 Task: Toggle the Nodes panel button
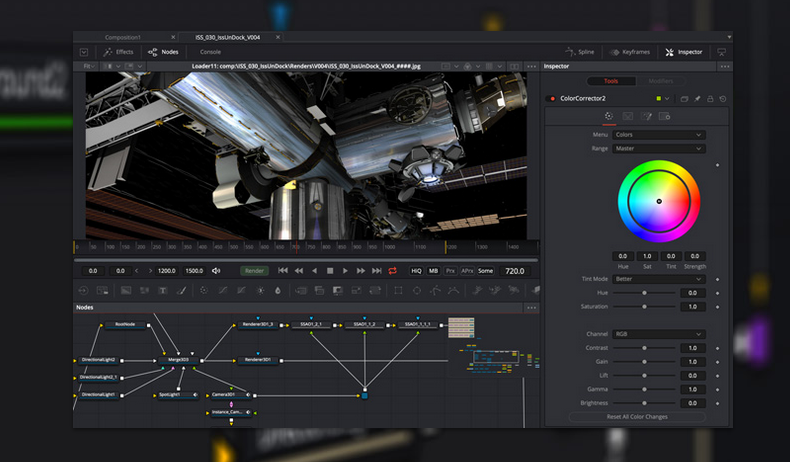pos(163,52)
